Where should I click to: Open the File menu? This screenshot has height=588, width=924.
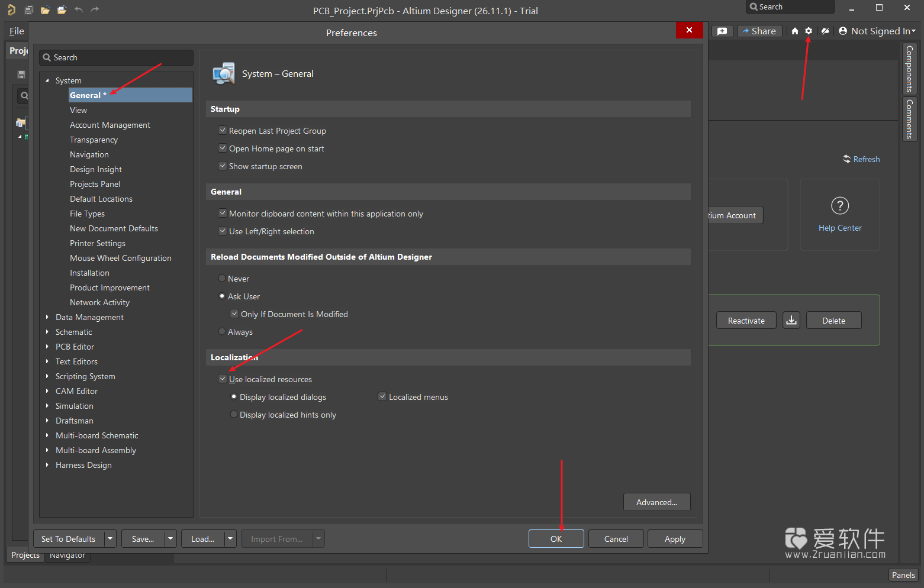click(17, 31)
